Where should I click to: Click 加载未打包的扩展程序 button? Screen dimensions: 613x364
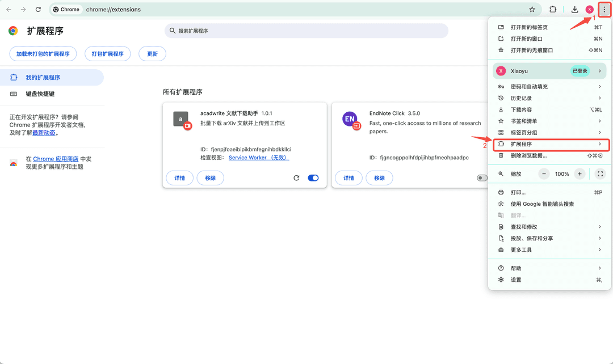pos(43,54)
